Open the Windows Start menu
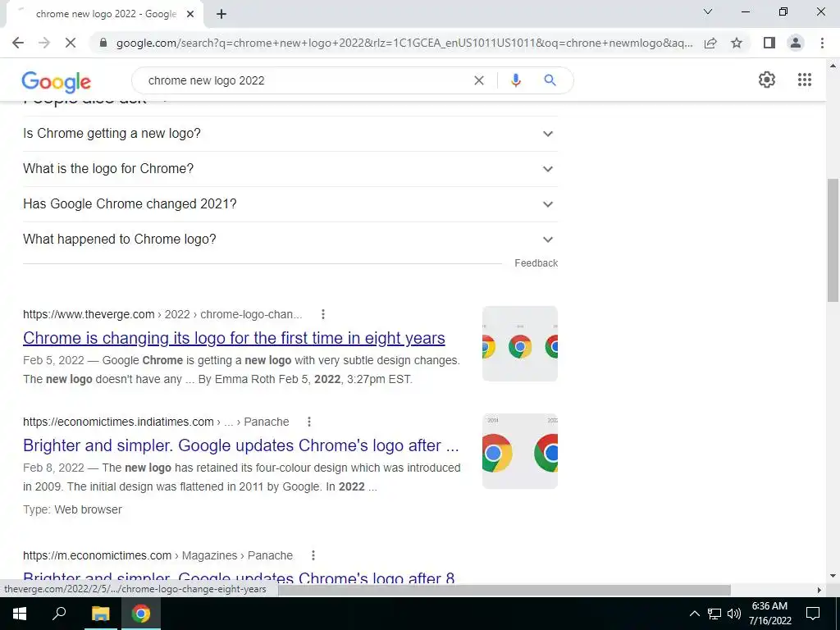Image resolution: width=840 pixels, height=630 pixels. click(20, 614)
